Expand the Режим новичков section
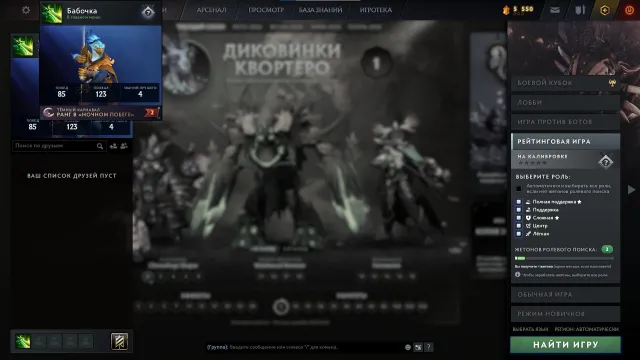Screen dimensions: 640x360 click(x=566, y=313)
